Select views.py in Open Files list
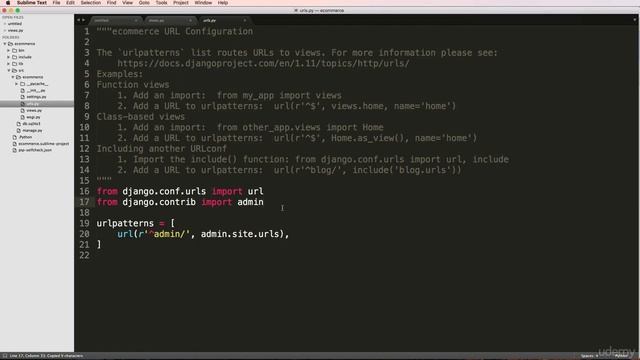Screen dimensions: 640x360 (16, 30)
